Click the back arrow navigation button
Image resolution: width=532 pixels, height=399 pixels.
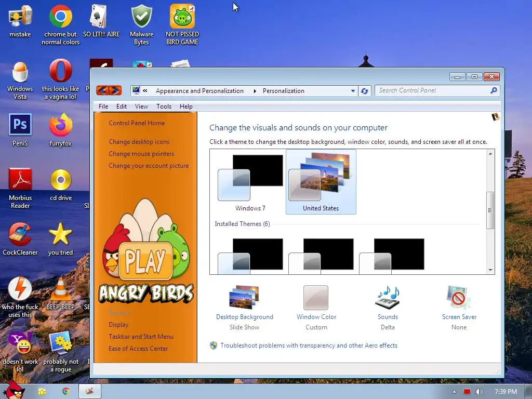tap(102, 90)
